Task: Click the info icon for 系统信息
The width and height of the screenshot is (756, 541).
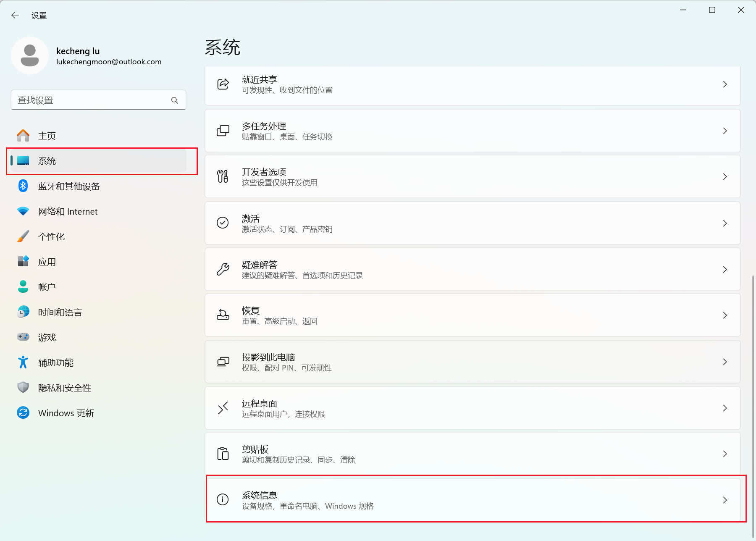Action: coord(223,499)
